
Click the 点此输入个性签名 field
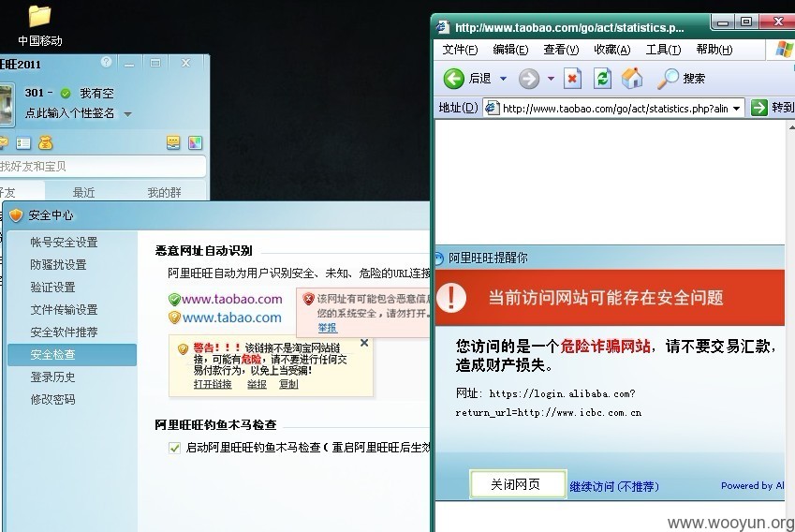click(70, 113)
